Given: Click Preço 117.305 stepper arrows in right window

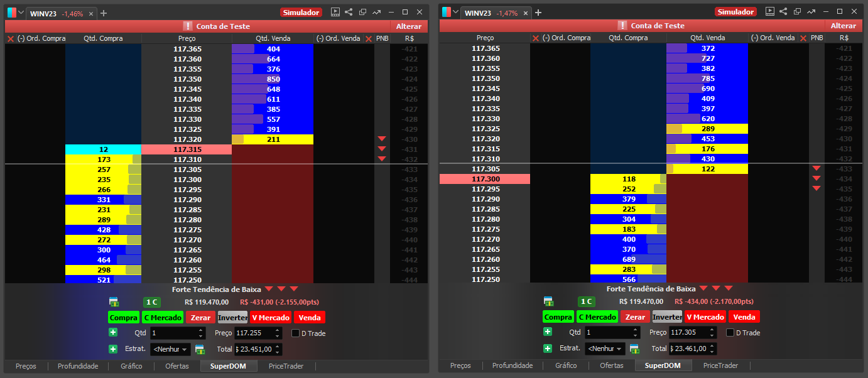Looking at the screenshot, I should 712,333.
